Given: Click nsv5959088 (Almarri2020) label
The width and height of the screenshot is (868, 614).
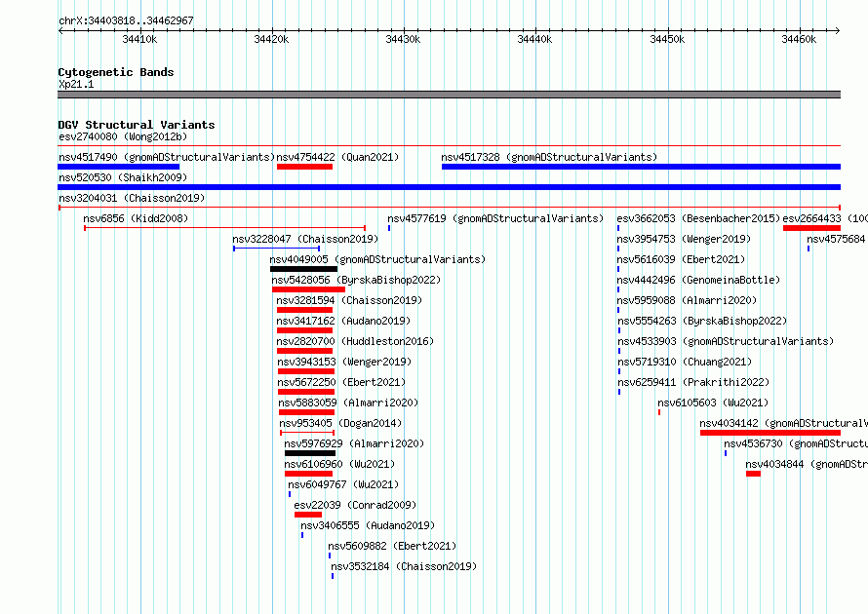Looking at the screenshot, I should [x=687, y=300].
